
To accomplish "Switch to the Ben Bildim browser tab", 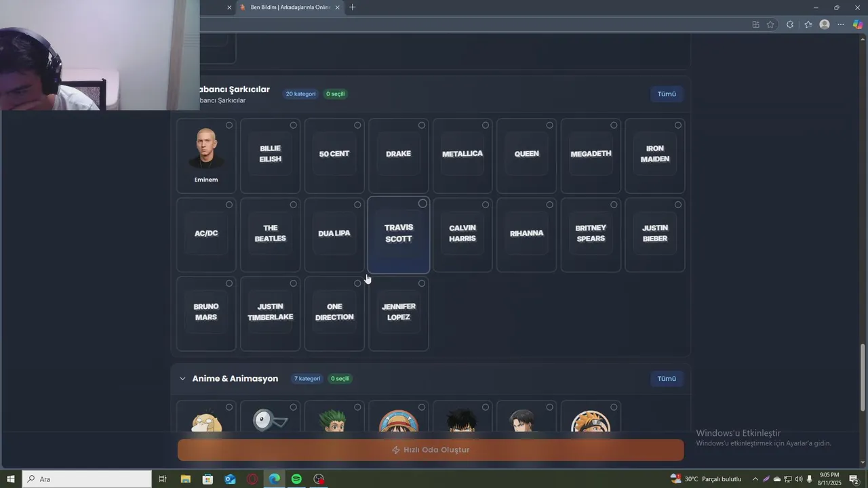I will click(290, 7).
